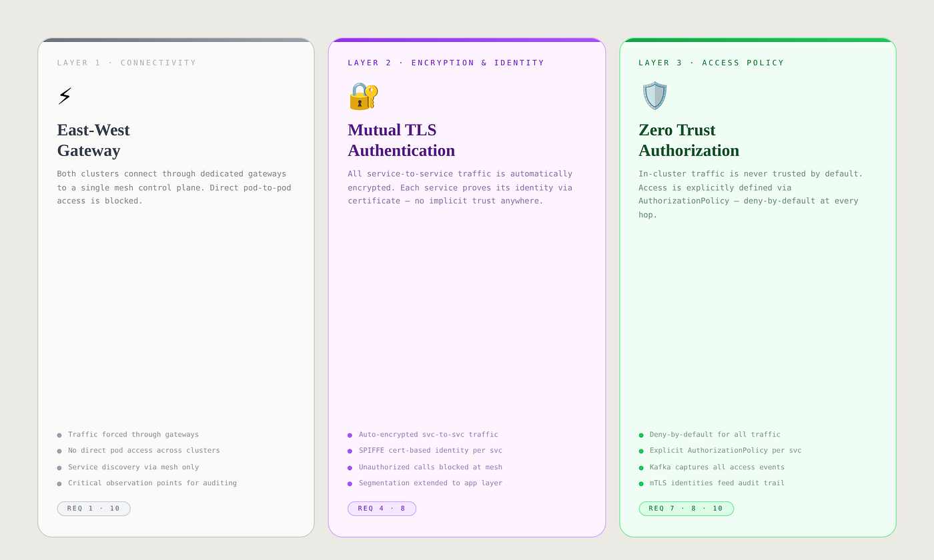Click the shield icon in Layer 3 card

[x=654, y=96]
